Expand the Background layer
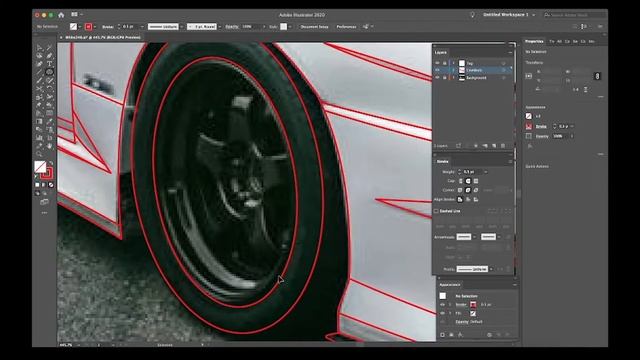640x360 pixels. pyautogui.click(x=453, y=78)
